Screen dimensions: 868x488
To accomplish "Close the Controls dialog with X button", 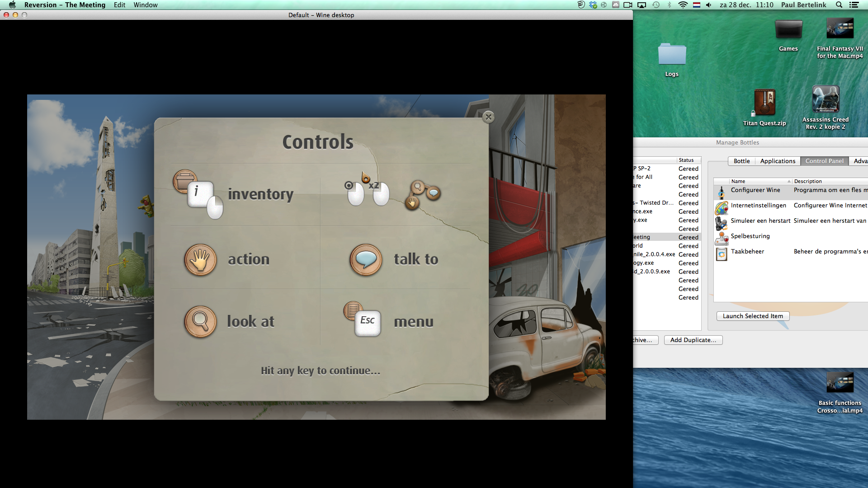I will coord(488,117).
